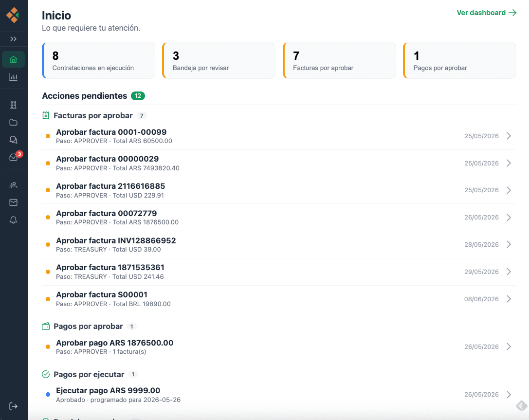Open the Bandeja por revisar card
Screen dimensions: 529x420
[x=219, y=60]
